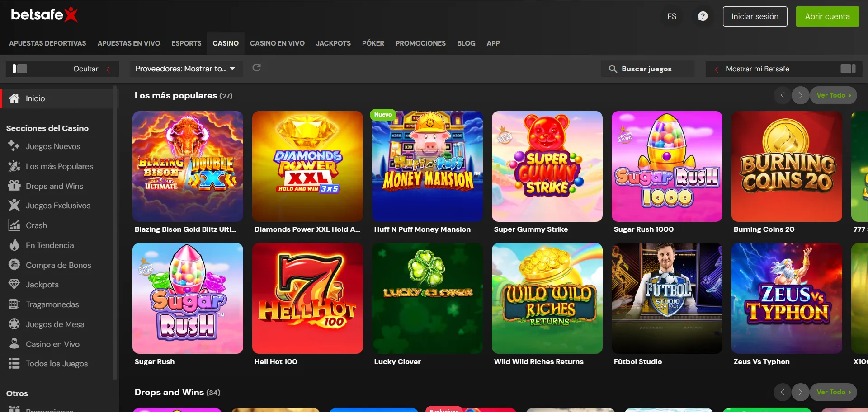Open the Promociones menu item

[420, 43]
